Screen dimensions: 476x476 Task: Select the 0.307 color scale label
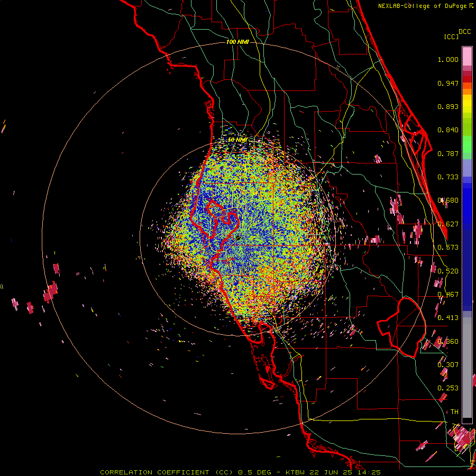pyautogui.click(x=448, y=364)
